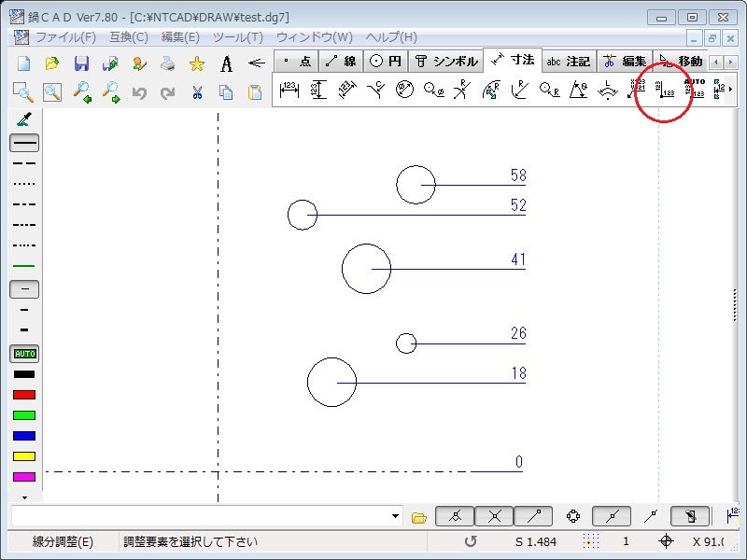This screenshot has height=560, width=747.
Task: Select vertical dimension tool
Action: 318,90
